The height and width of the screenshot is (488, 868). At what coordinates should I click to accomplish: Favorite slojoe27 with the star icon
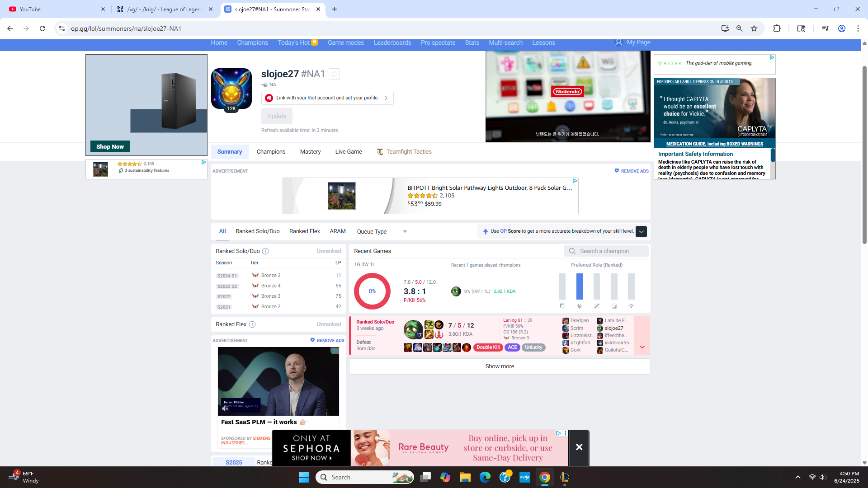click(x=334, y=74)
